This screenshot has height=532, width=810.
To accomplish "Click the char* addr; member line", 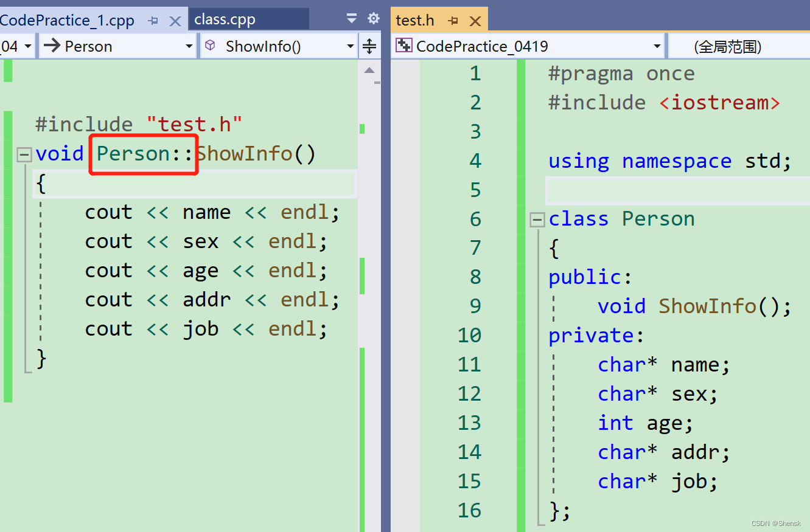I will point(664,452).
